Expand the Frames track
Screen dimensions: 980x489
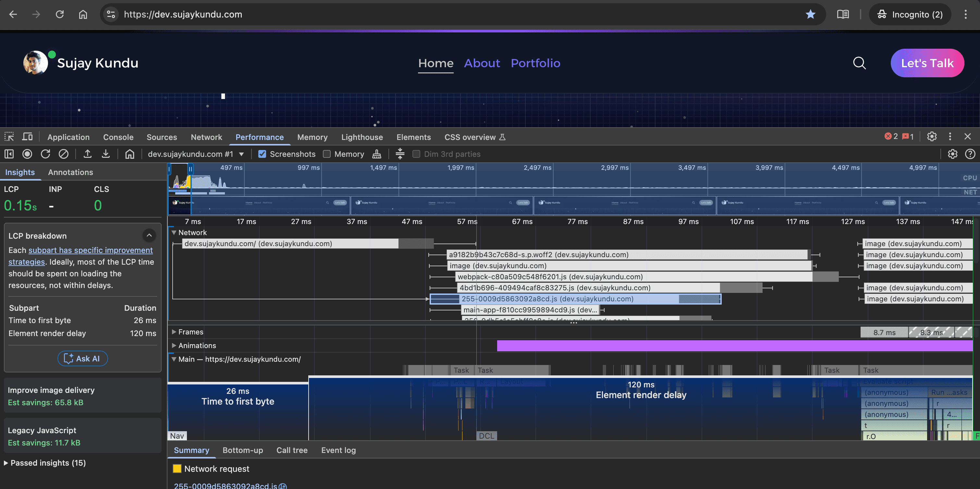click(x=174, y=332)
